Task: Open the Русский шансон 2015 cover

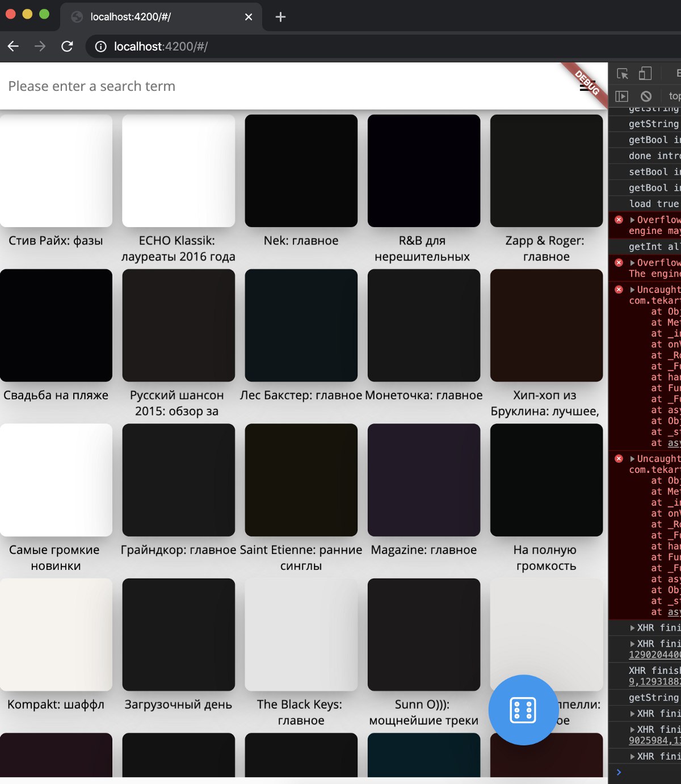Action: (x=179, y=325)
